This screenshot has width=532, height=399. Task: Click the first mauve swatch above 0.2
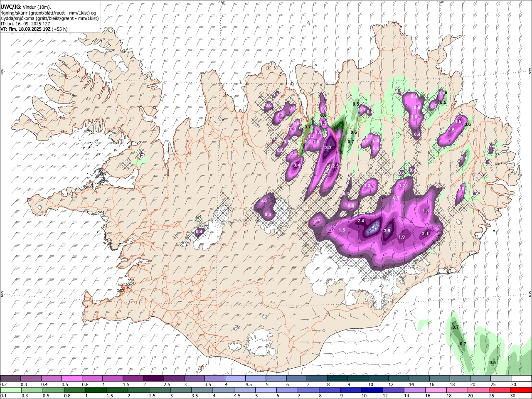click(x=11, y=379)
